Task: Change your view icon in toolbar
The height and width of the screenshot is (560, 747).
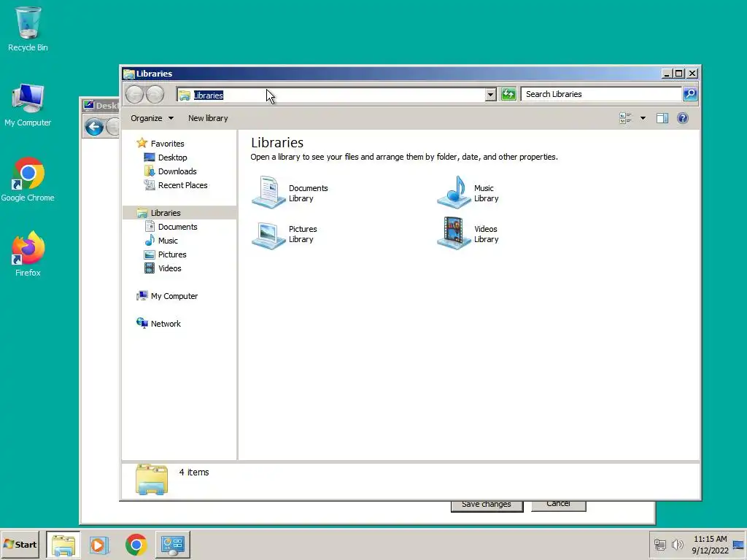Action: (x=625, y=118)
